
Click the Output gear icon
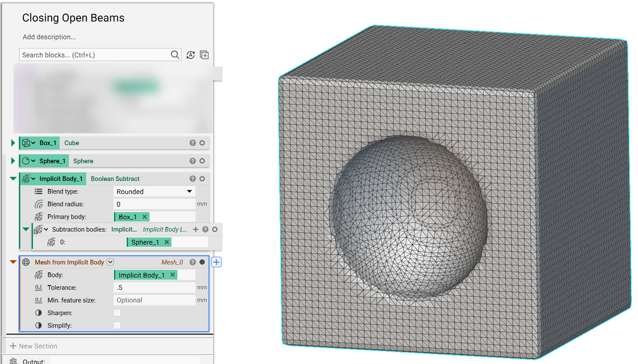tap(13, 361)
